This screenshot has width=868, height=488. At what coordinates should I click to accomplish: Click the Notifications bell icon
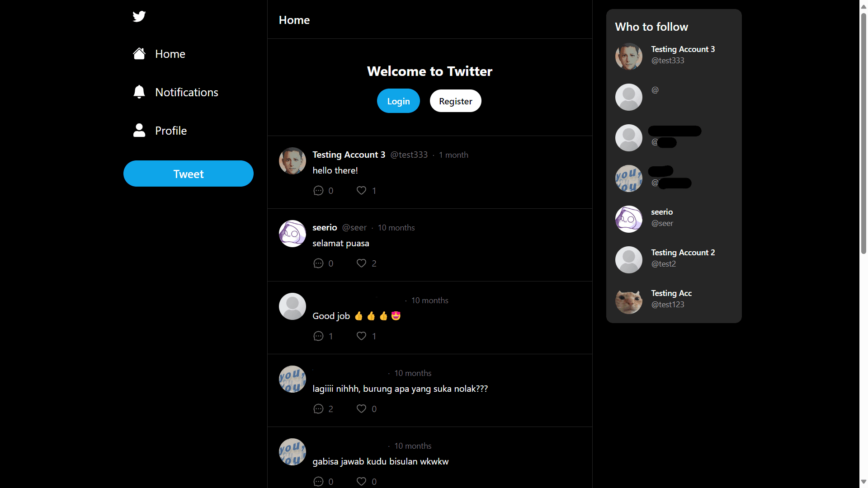[x=139, y=92]
